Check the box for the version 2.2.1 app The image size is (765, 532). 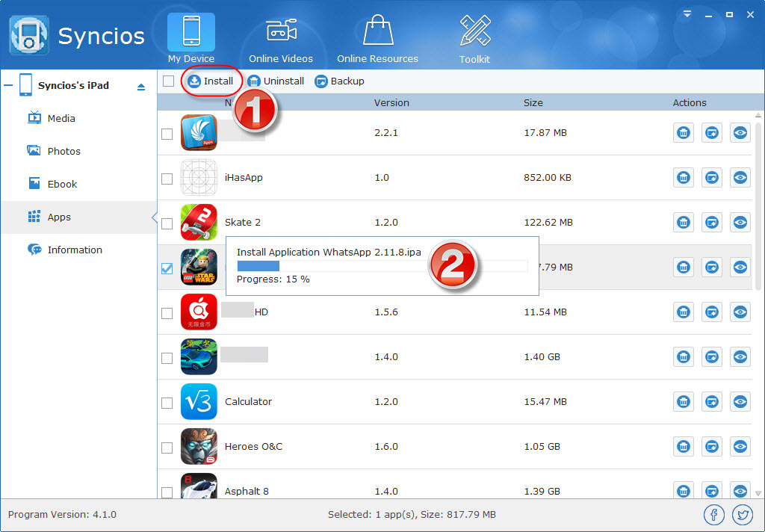click(167, 134)
